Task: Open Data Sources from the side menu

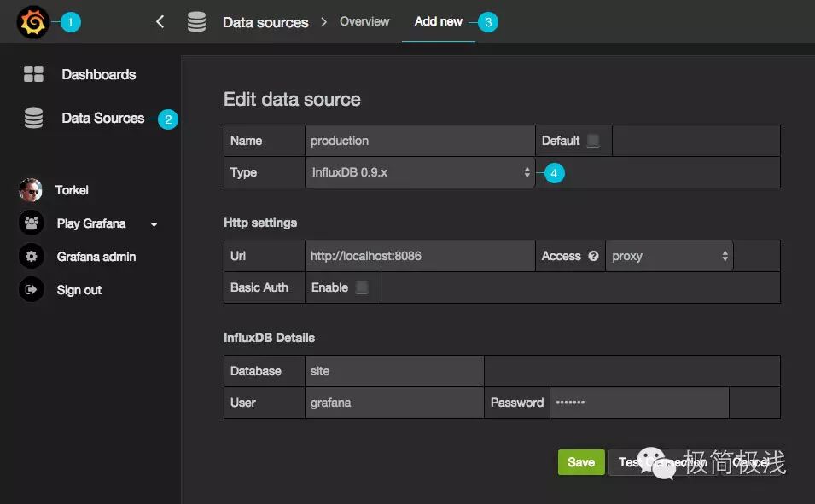Action: (x=103, y=118)
